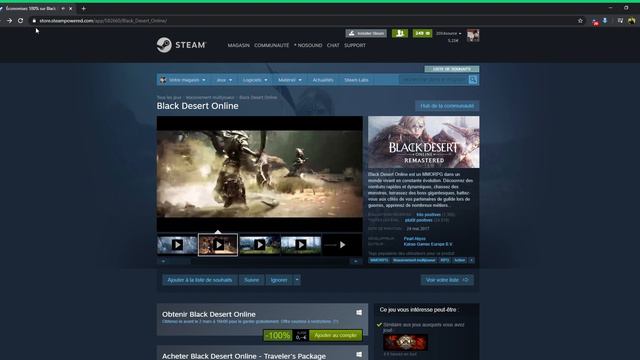The width and height of the screenshot is (640, 360).
Task: Open the Kakao Games Europe publisher link
Action: click(428, 244)
